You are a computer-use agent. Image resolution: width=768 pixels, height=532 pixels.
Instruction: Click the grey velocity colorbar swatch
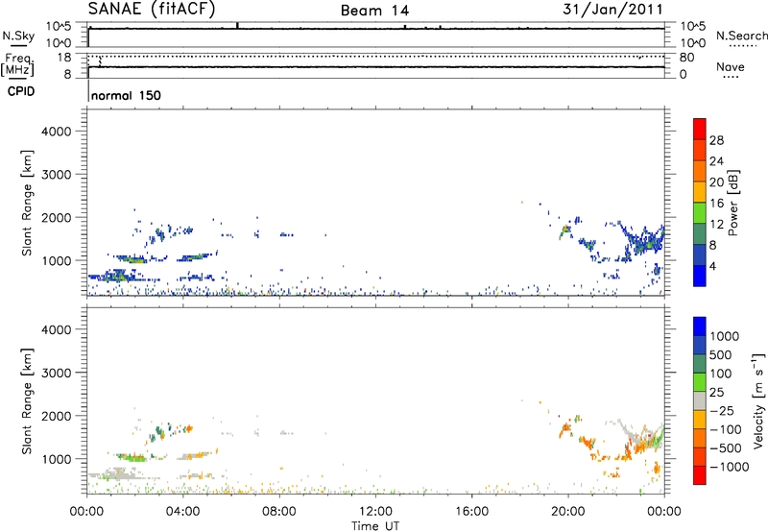coord(700,401)
